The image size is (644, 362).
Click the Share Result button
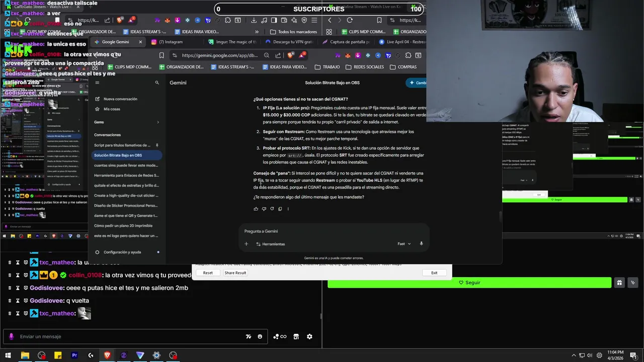[x=235, y=273]
